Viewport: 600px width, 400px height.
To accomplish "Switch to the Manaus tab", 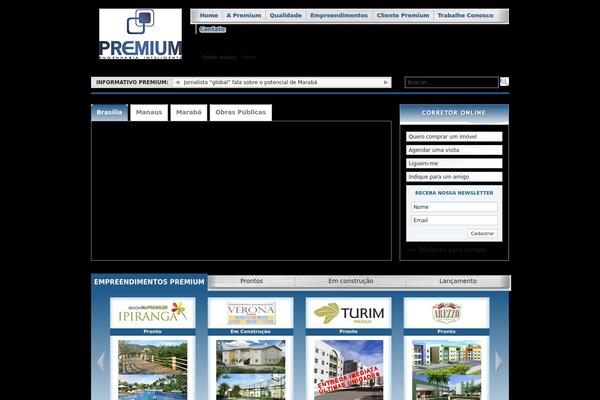I will tap(149, 113).
